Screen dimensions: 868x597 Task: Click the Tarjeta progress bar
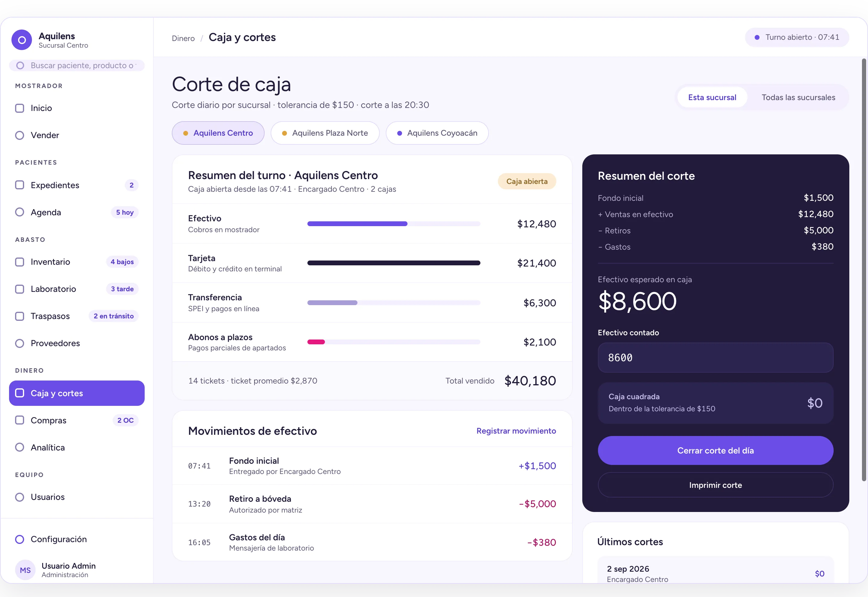click(x=394, y=263)
